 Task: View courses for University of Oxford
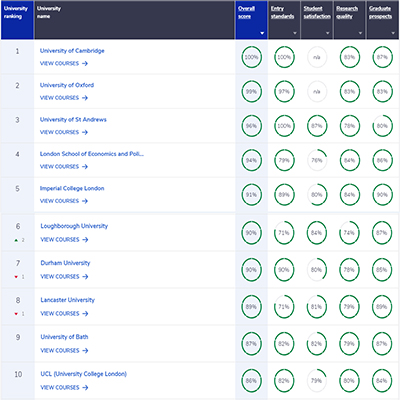click(64, 98)
